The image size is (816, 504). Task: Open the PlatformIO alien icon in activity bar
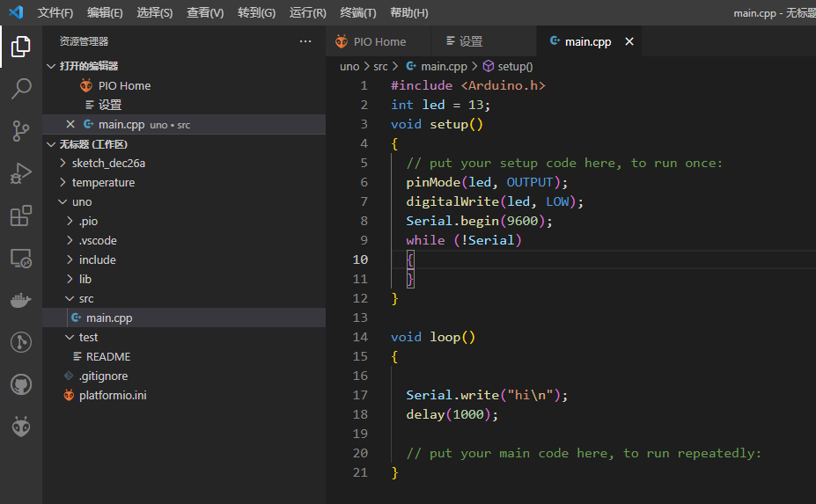pyautogui.click(x=21, y=427)
